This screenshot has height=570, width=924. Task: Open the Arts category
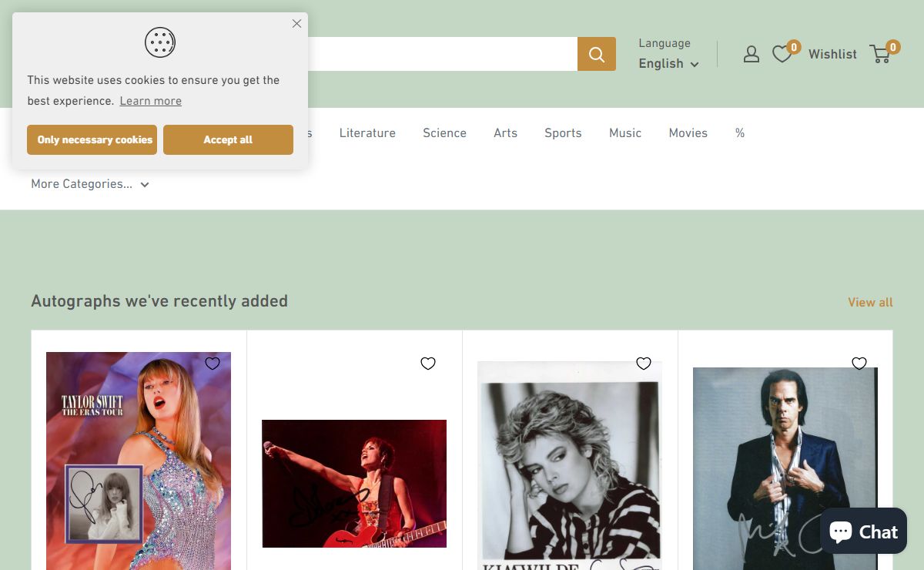click(505, 133)
